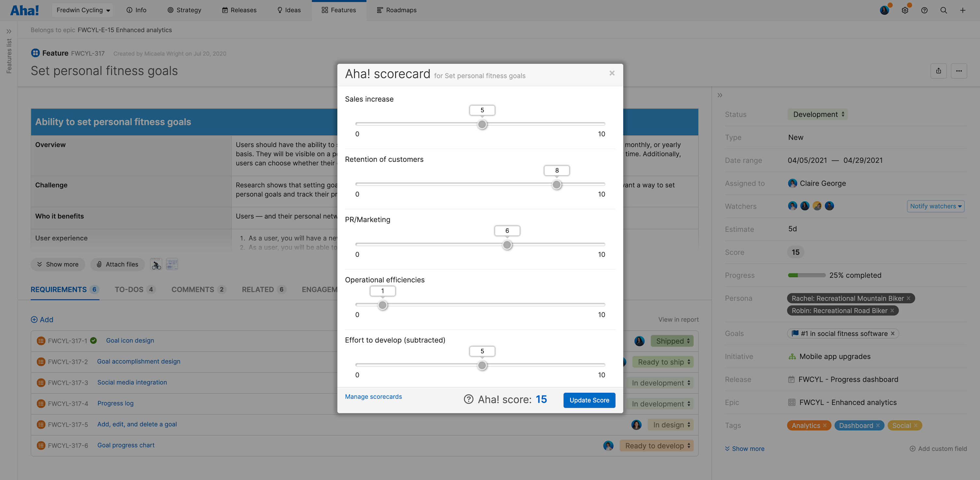
Task: Switch to the RELATED tab
Action: click(264, 290)
